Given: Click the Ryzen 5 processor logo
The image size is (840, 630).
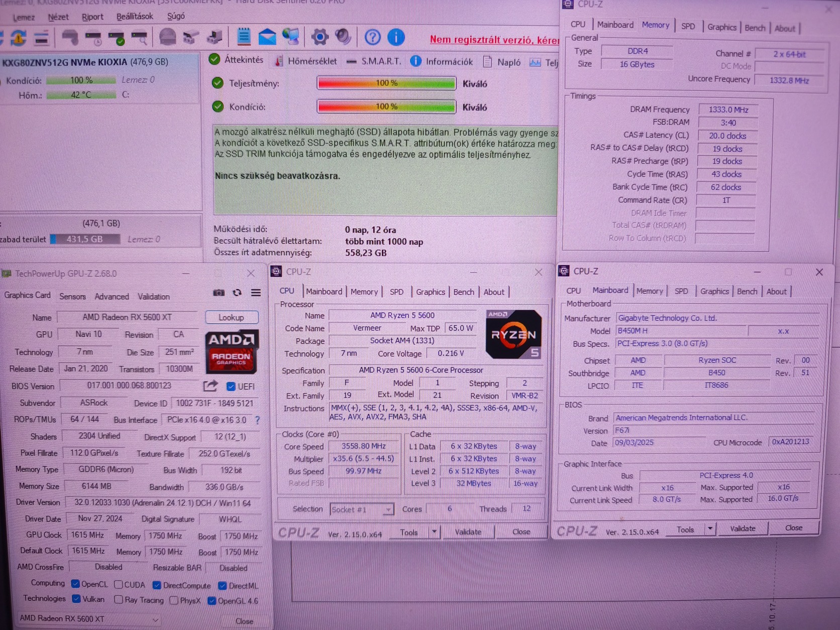Looking at the screenshot, I should [513, 334].
